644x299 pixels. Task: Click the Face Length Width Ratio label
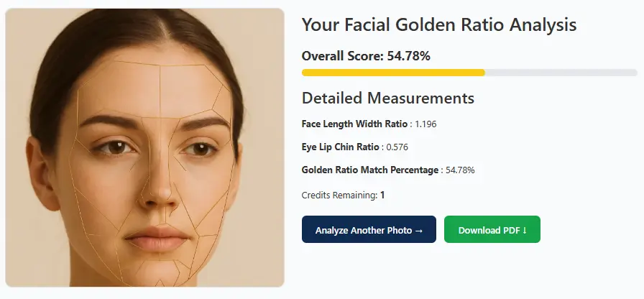pos(354,124)
